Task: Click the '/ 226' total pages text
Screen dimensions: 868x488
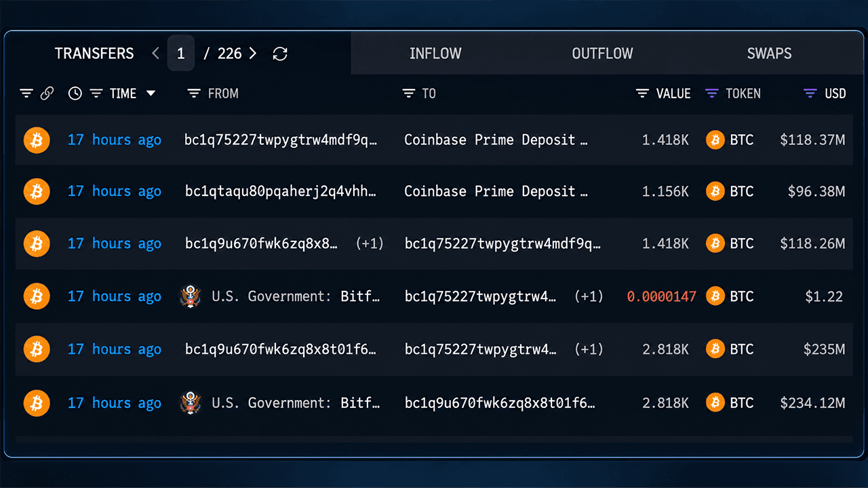Action: click(222, 54)
